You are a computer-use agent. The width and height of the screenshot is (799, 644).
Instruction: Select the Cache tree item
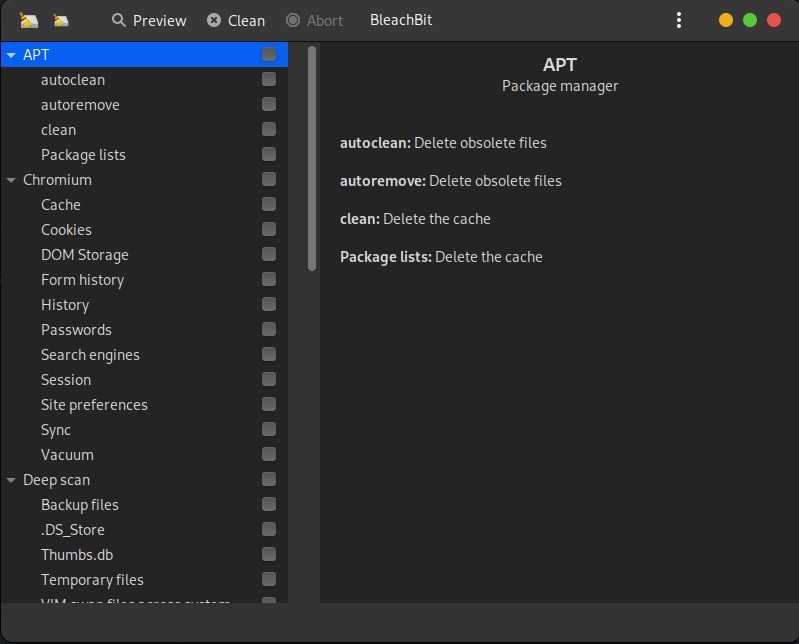61,205
